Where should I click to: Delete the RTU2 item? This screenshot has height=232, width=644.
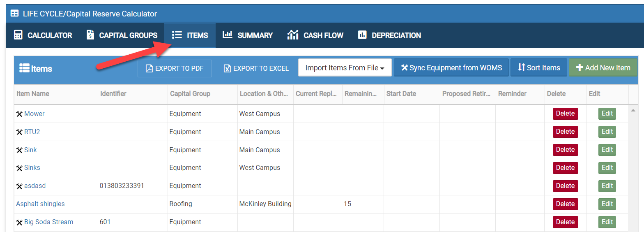[x=565, y=132]
